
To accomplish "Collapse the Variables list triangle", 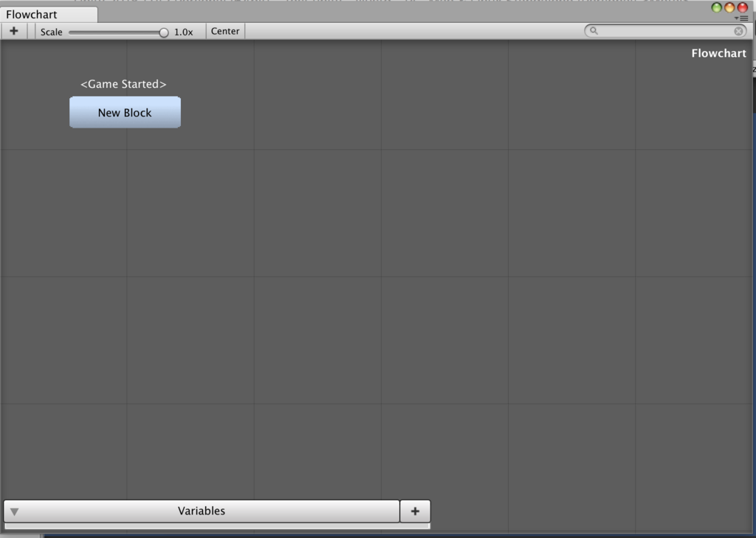I will click(x=15, y=511).
